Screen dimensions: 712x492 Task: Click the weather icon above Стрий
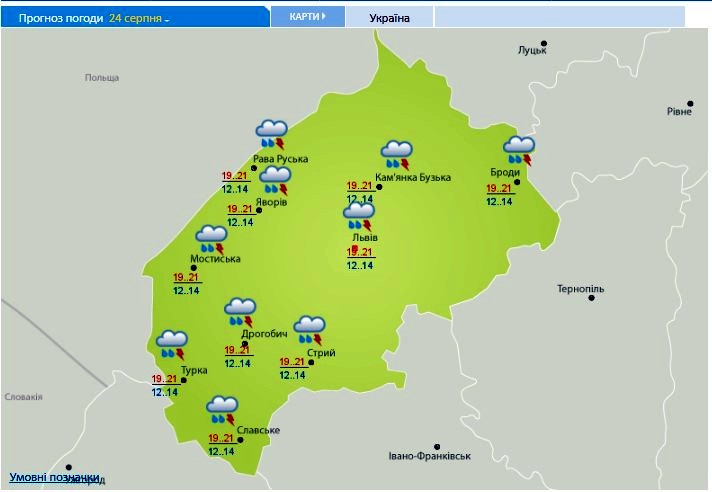(x=309, y=331)
